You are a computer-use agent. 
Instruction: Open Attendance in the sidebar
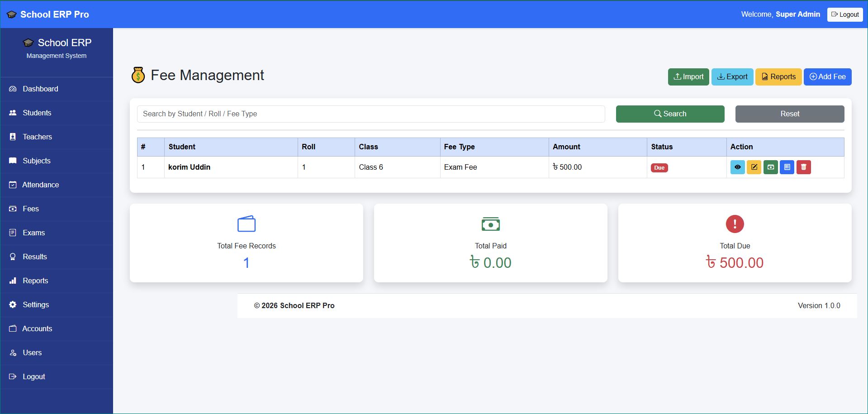pos(57,185)
